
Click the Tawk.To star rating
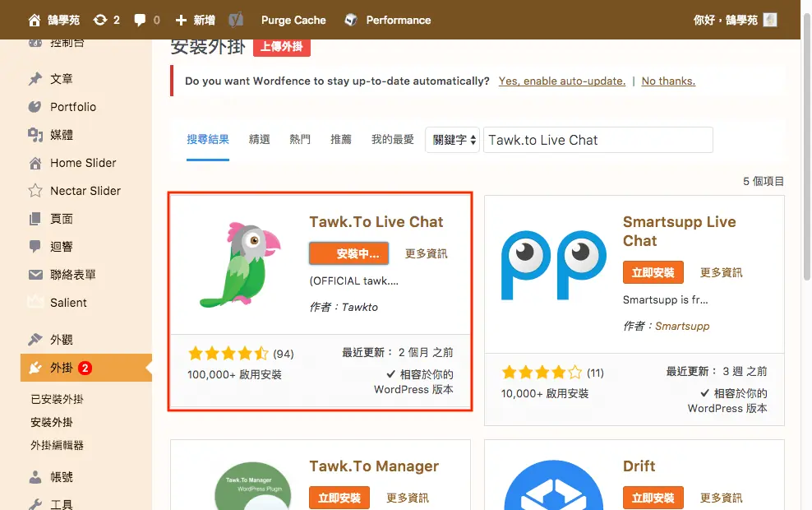click(x=228, y=354)
